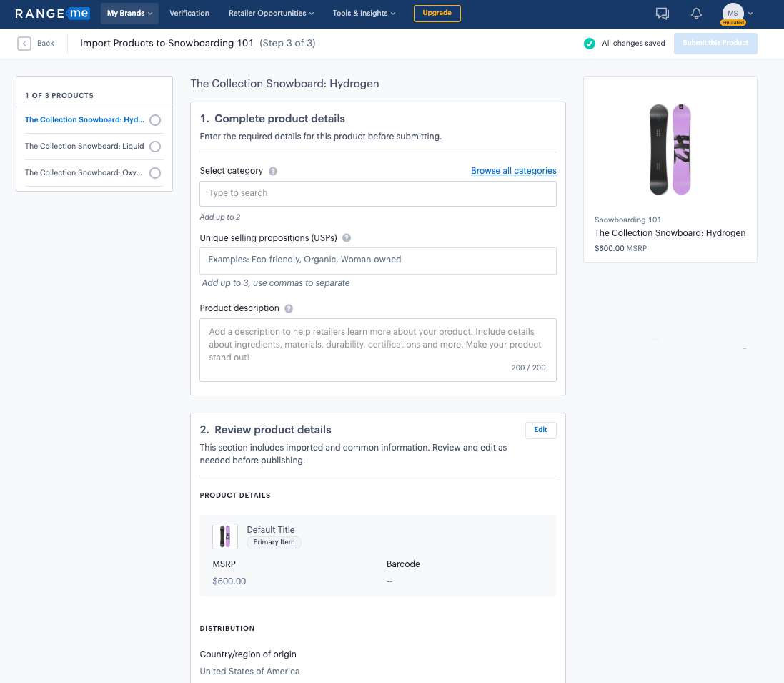Click the category search field

(x=377, y=194)
